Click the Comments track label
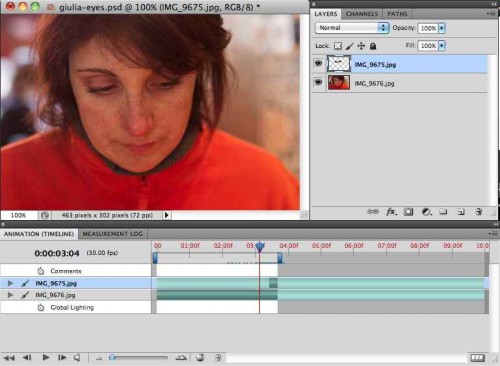 [x=66, y=271]
